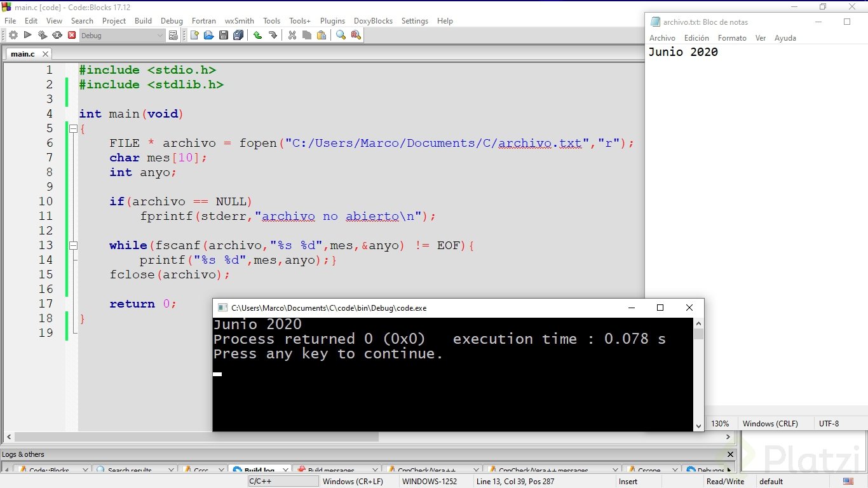Close the main.c editor tab
868x488 pixels.
pos(45,54)
